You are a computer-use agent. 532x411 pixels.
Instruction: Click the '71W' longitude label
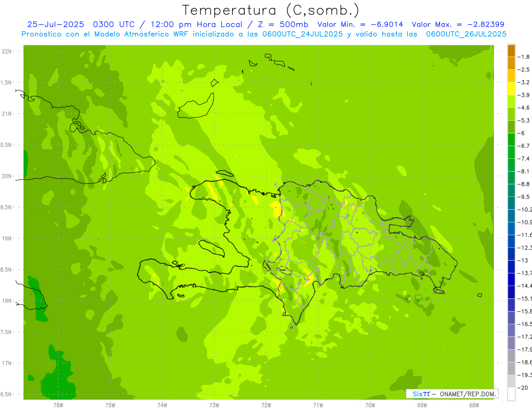point(318,405)
